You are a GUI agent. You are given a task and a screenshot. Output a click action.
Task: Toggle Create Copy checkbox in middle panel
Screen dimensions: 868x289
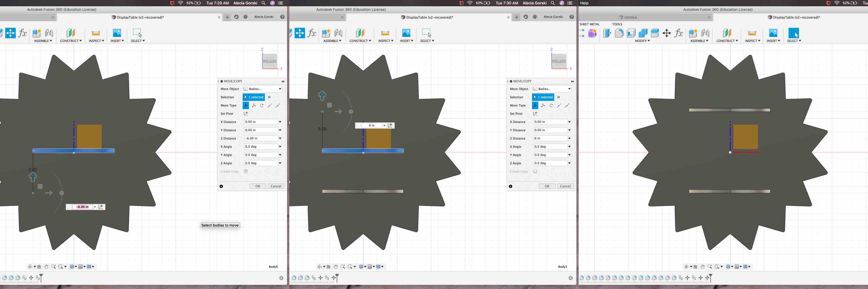pos(535,171)
